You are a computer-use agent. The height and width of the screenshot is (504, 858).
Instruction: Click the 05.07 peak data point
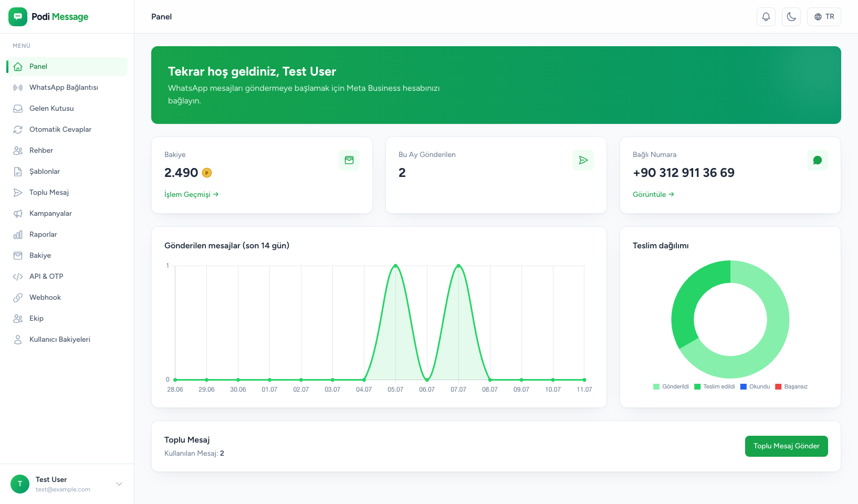pyautogui.click(x=395, y=266)
